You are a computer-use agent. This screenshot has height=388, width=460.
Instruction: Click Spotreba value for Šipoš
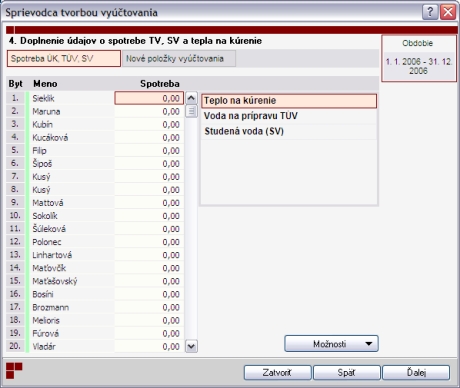149,164
